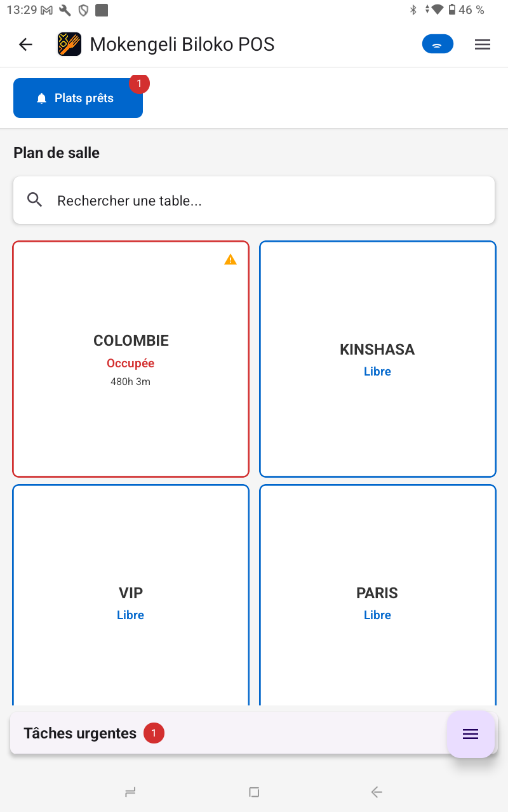Open the purple tasks menu icon
Screen dimensions: 508x812
[471, 734]
